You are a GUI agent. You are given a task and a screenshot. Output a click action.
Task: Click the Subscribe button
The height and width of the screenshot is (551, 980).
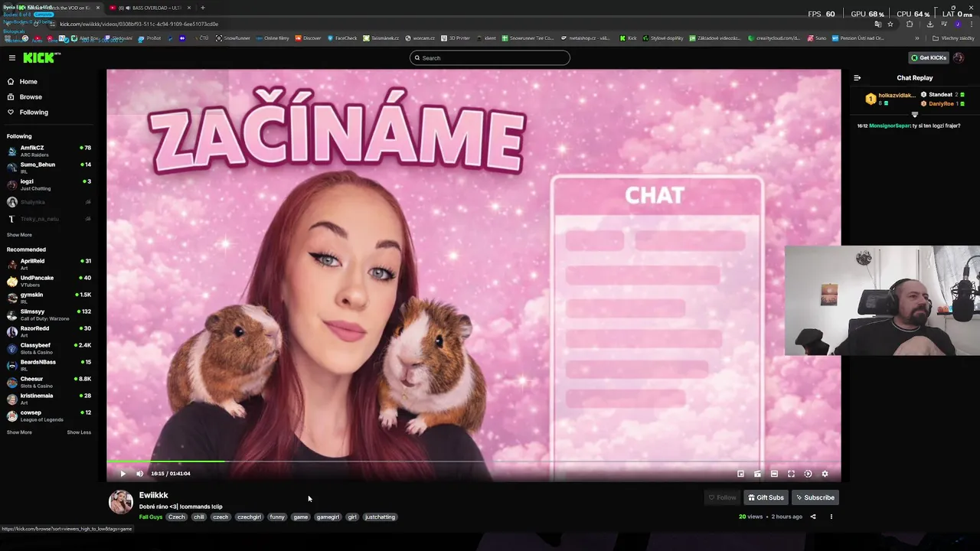[815, 497]
